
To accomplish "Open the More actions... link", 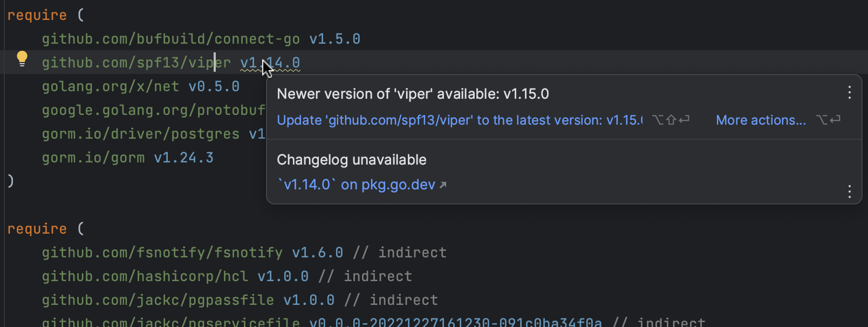I will (x=761, y=120).
